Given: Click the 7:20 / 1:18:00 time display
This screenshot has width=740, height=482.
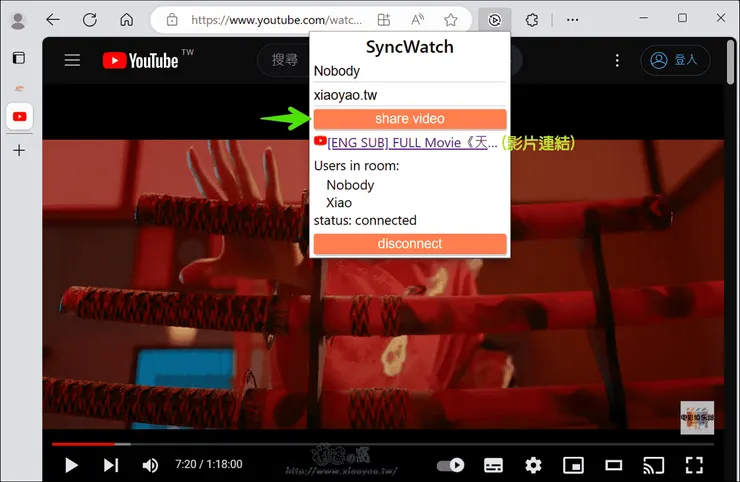Looking at the screenshot, I should [209, 465].
